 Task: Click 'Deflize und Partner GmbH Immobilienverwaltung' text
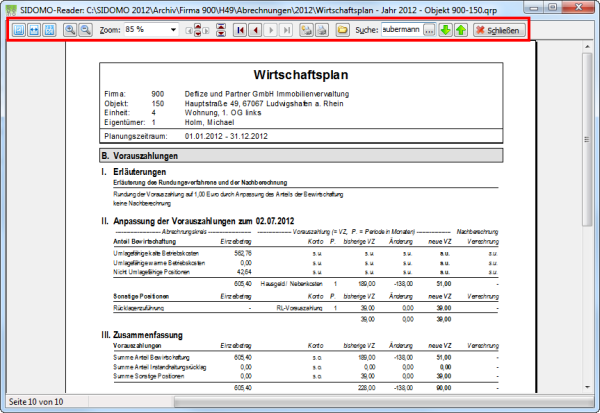[267, 94]
